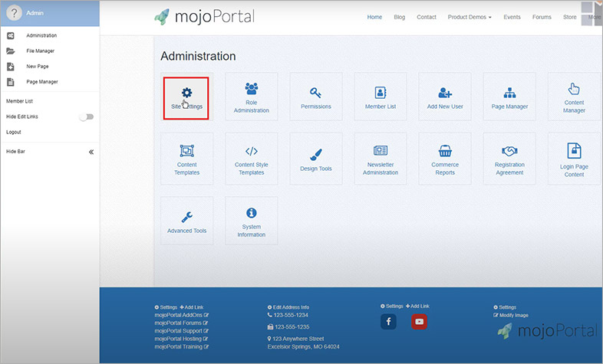The width and height of the screenshot is (603, 364).
Task: Go to Home in top navigation
Action: click(x=374, y=17)
